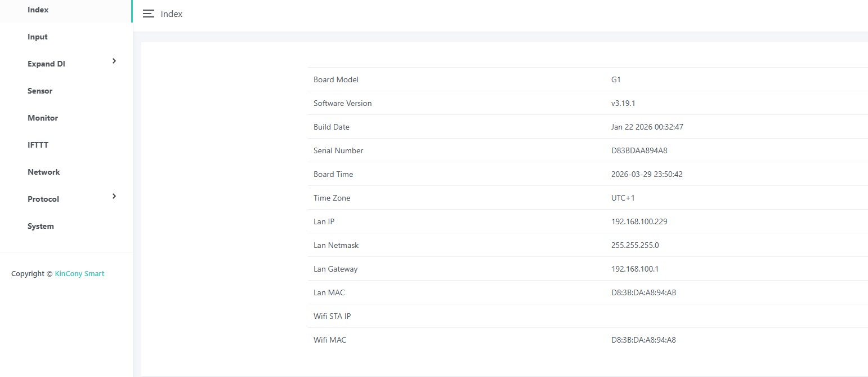The height and width of the screenshot is (377, 868).
Task: Go to the Input menu item
Action: pos(38,37)
